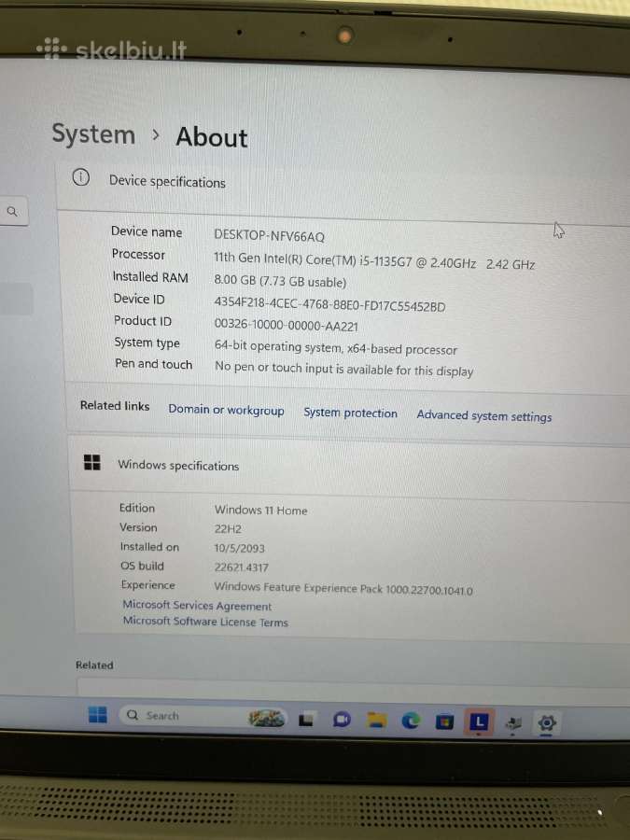This screenshot has height=840, width=630.
Task: Click the Windows specifications logo icon
Action: click(92, 462)
